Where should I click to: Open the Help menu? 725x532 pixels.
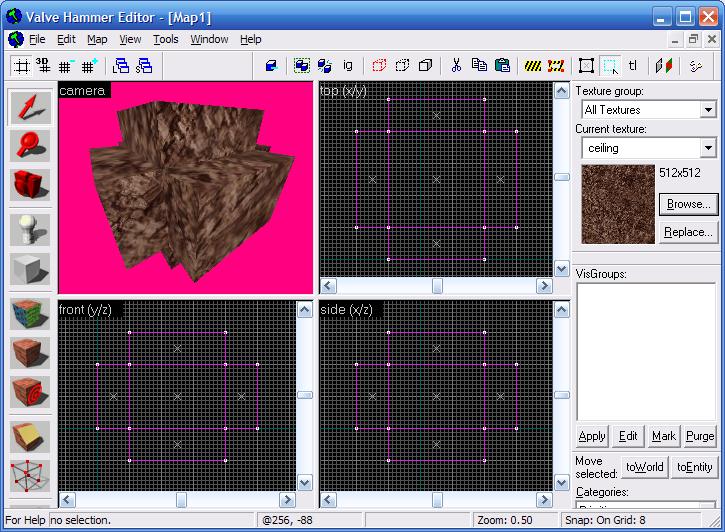(251, 39)
